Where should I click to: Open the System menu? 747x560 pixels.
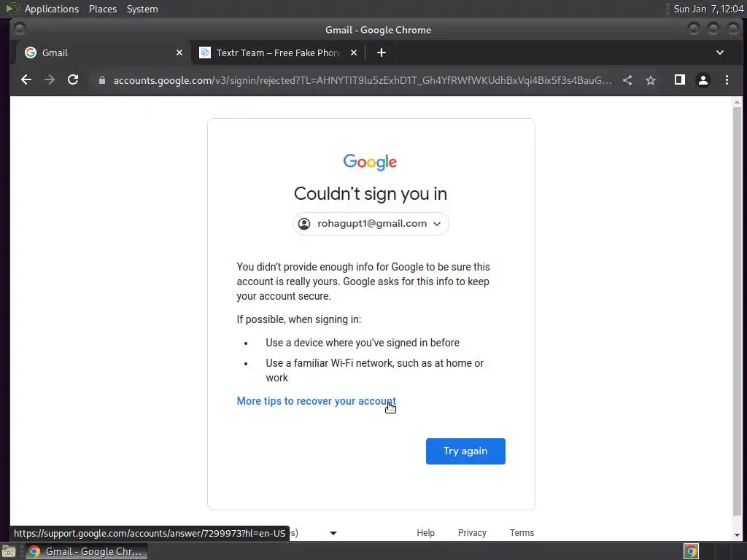point(142,9)
